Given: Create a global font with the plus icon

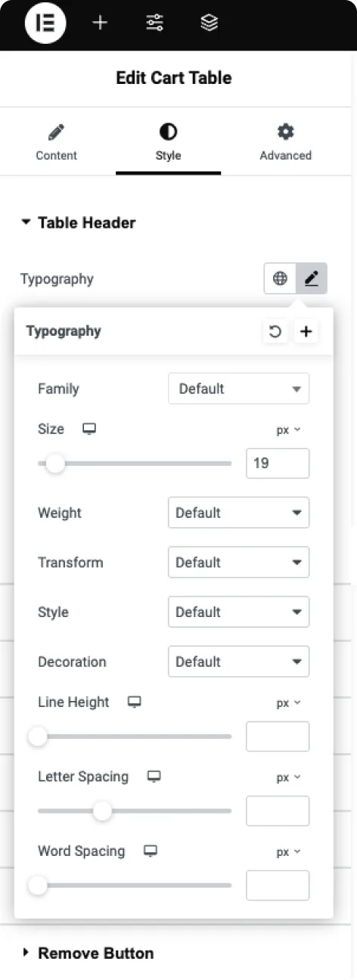Looking at the screenshot, I should (x=306, y=331).
